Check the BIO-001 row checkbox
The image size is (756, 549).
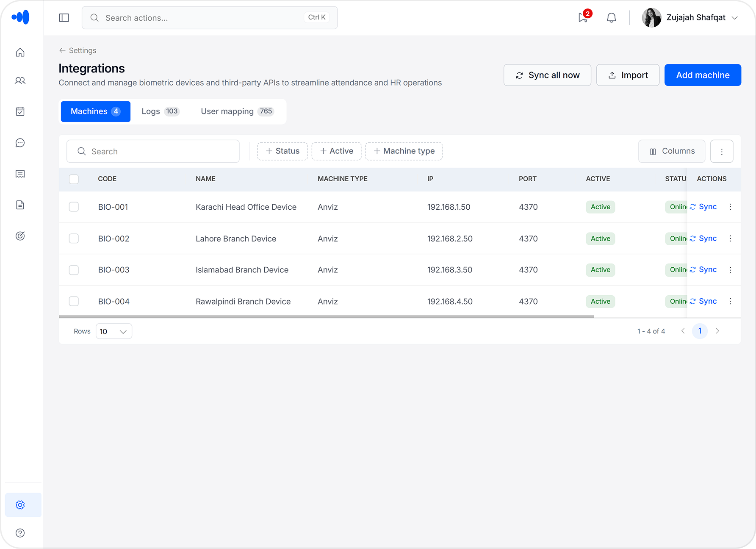(x=74, y=207)
